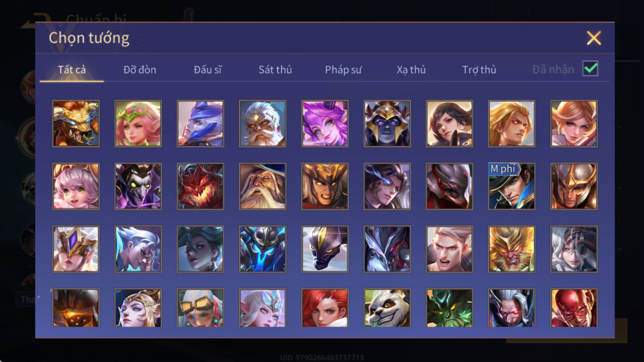Open the Đấu sĩ tab

207,69
